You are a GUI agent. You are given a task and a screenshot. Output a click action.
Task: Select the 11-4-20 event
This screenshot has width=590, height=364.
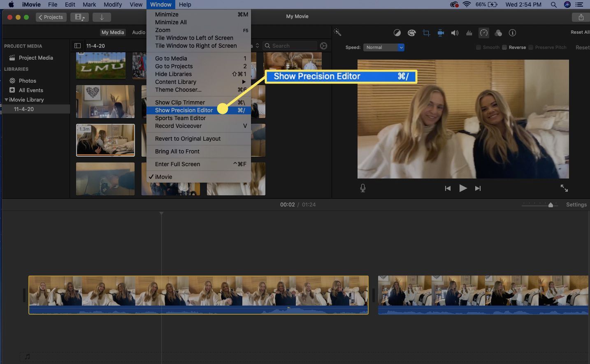pos(24,109)
